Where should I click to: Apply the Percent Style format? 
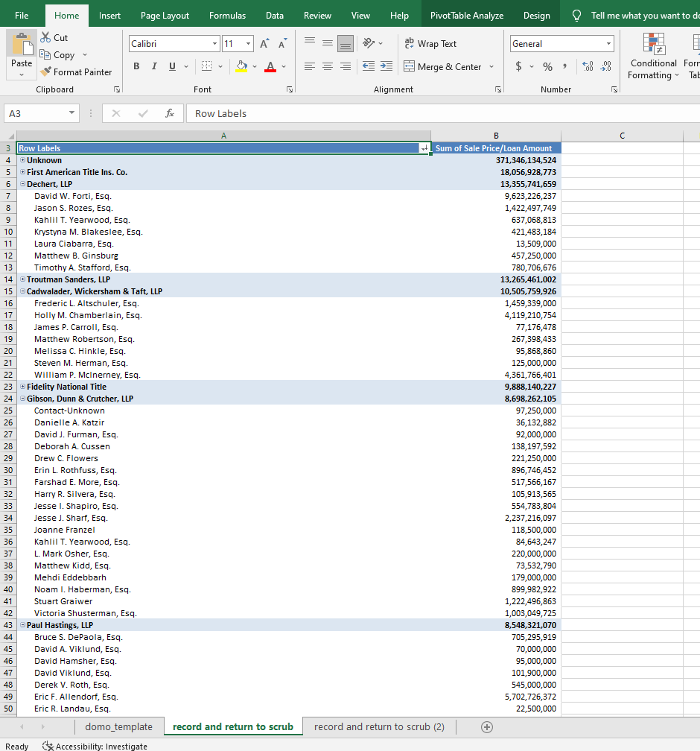click(548, 66)
